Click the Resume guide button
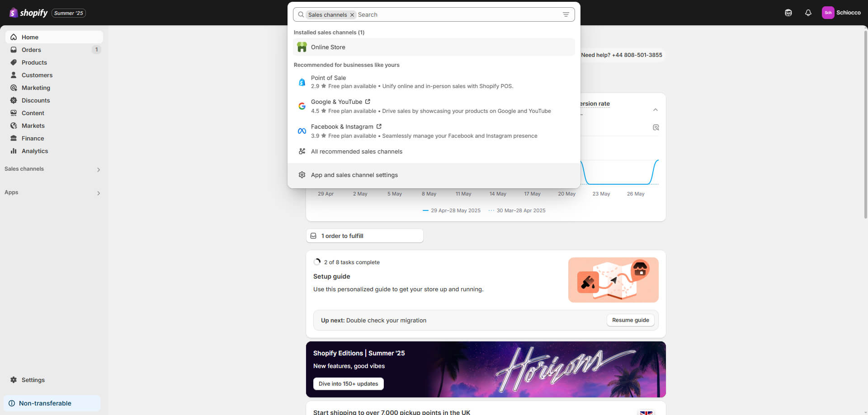Image resolution: width=868 pixels, height=415 pixels. [x=630, y=320]
